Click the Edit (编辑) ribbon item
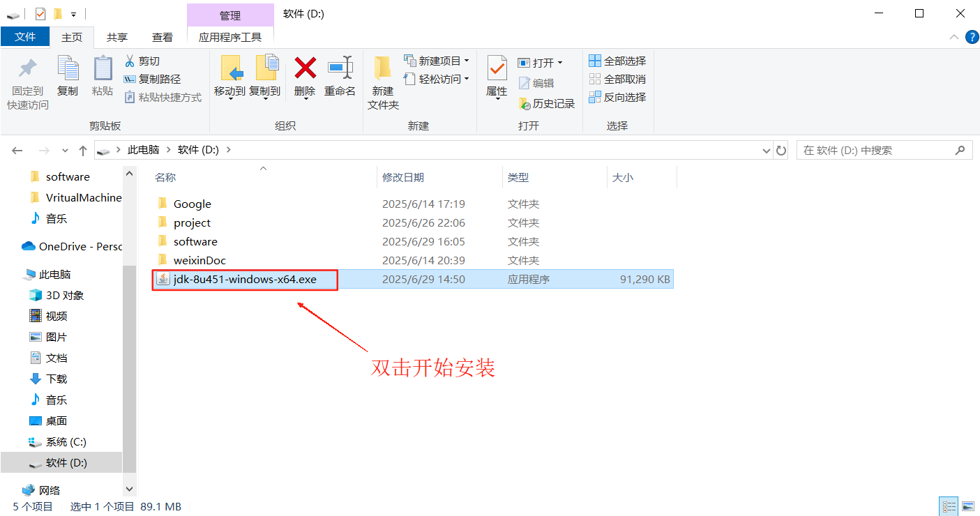This screenshot has width=980, height=516. pos(536,83)
